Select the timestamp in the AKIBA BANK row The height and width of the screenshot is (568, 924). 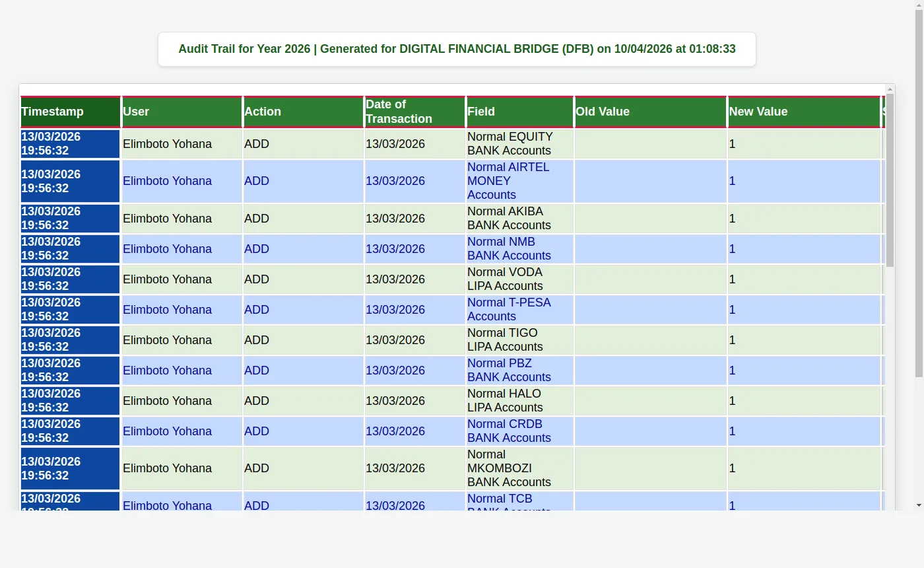71,219
